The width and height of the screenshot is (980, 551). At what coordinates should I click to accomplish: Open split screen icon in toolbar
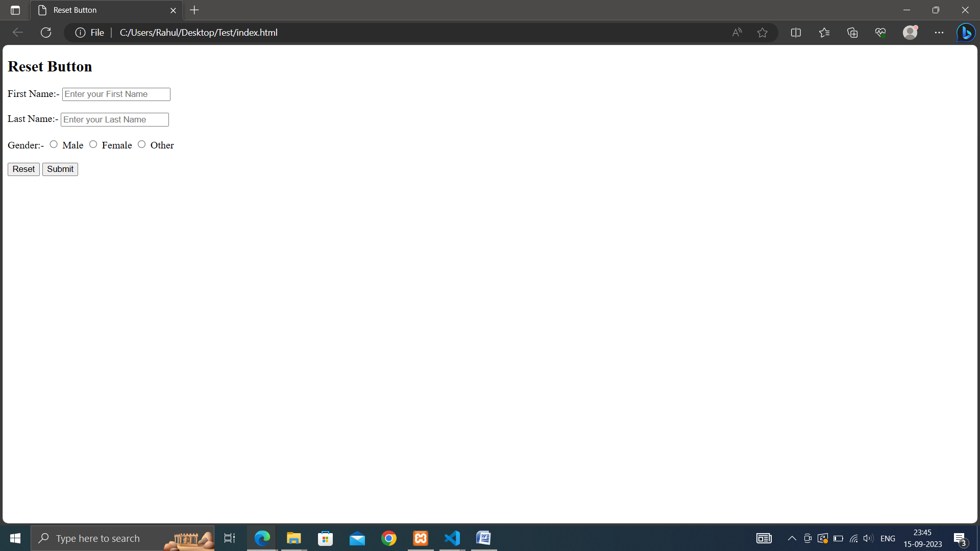coord(796,33)
